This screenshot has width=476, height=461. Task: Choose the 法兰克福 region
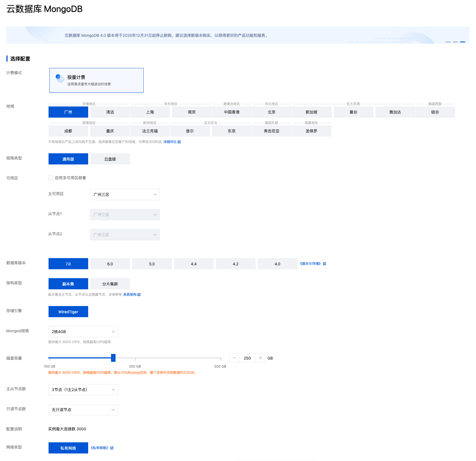150,131
